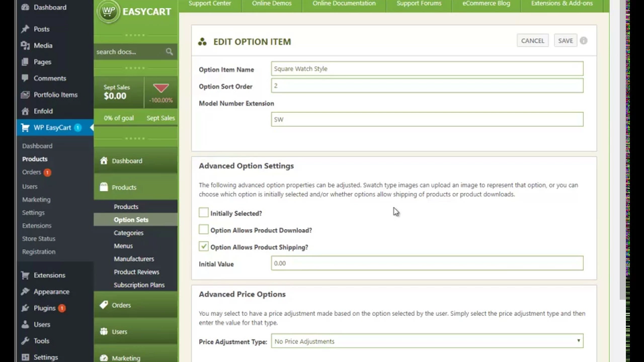Open Store Status in WordPress sidebar
The width and height of the screenshot is (644, 362).
coord(39,239)
